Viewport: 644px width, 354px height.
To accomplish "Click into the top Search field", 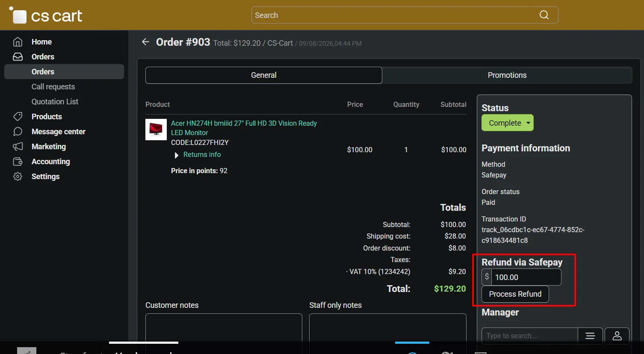I will point(405,15).
